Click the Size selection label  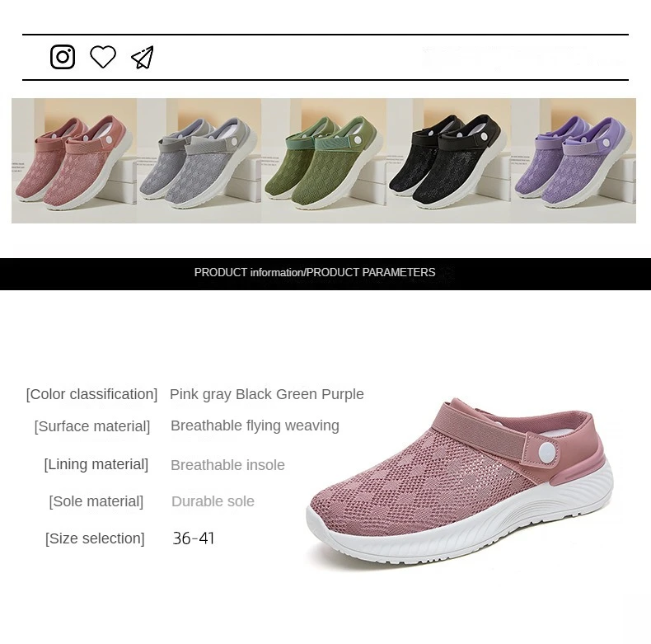95,538
